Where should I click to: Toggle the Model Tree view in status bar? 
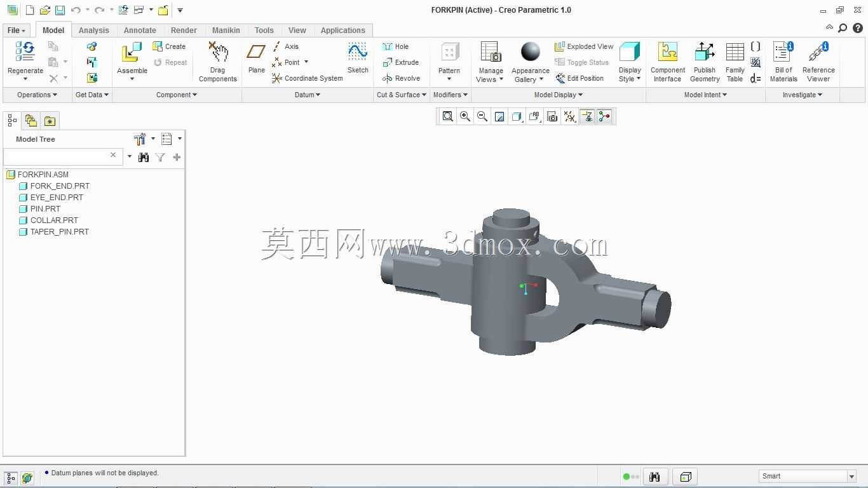point(11,478)
